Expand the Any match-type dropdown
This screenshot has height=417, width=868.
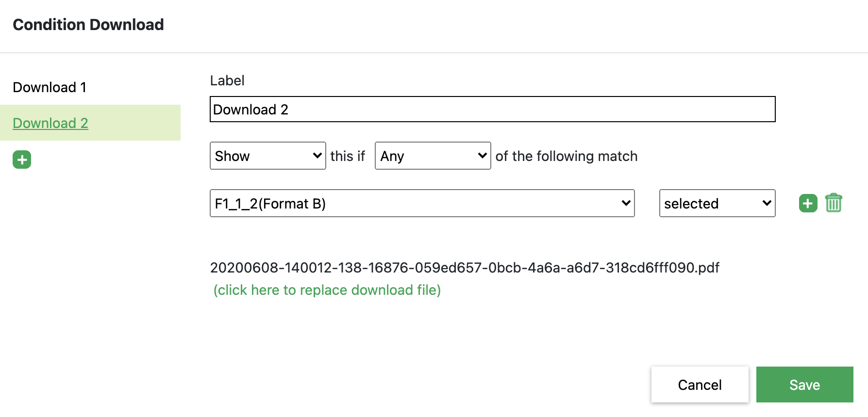pos(433,156)
